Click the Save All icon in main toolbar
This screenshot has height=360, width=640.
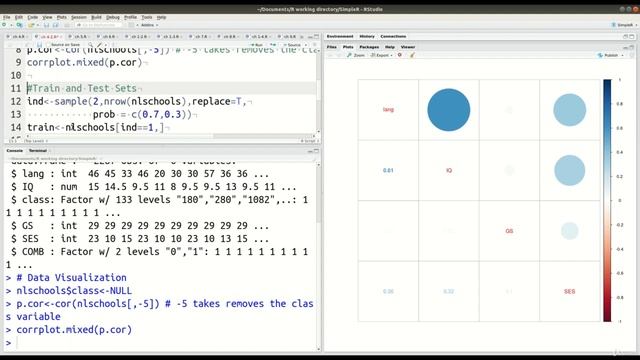(x=56, y=25)
